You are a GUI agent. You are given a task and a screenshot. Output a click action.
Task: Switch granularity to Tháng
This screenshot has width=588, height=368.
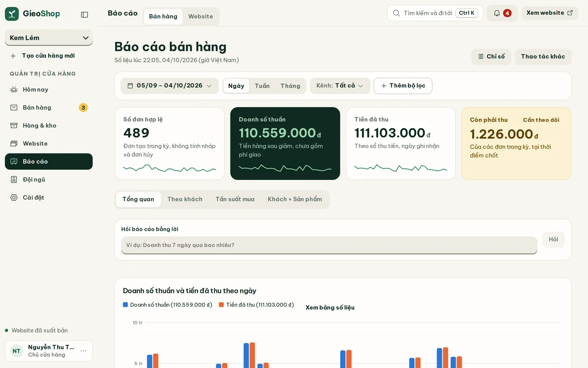pos(290,86)
